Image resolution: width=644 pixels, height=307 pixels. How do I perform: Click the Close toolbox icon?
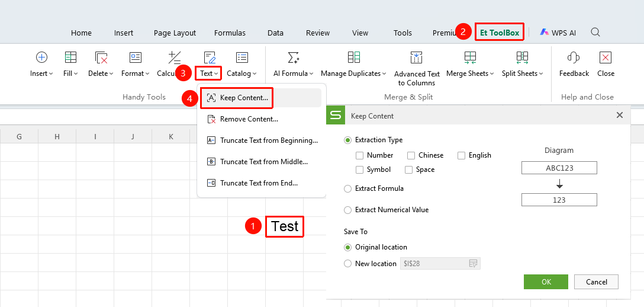click(606, 57)
